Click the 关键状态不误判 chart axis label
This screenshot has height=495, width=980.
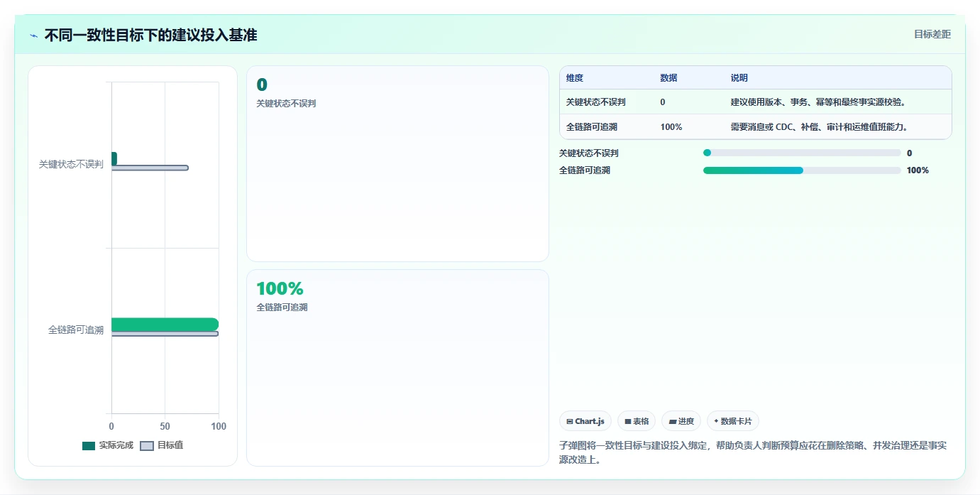coord(71,164)
